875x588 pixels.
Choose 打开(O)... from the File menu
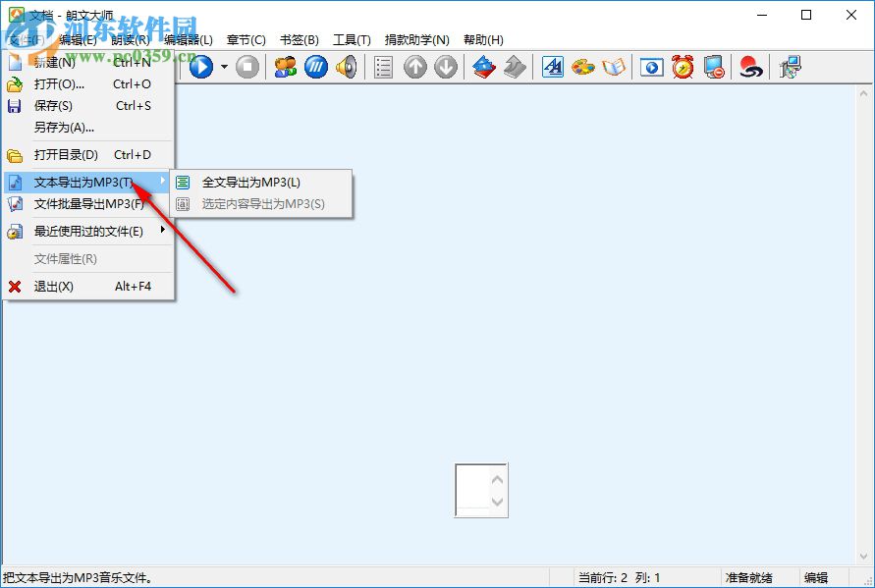(88, 84)
